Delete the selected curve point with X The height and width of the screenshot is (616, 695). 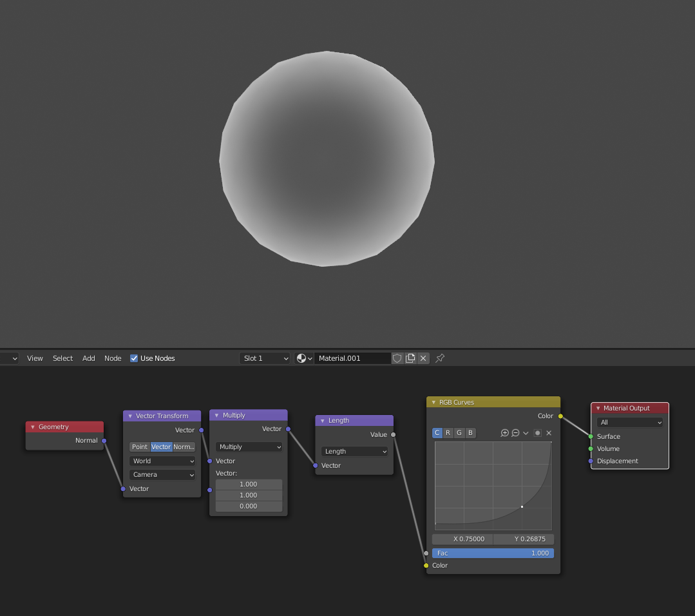[549, 433]
